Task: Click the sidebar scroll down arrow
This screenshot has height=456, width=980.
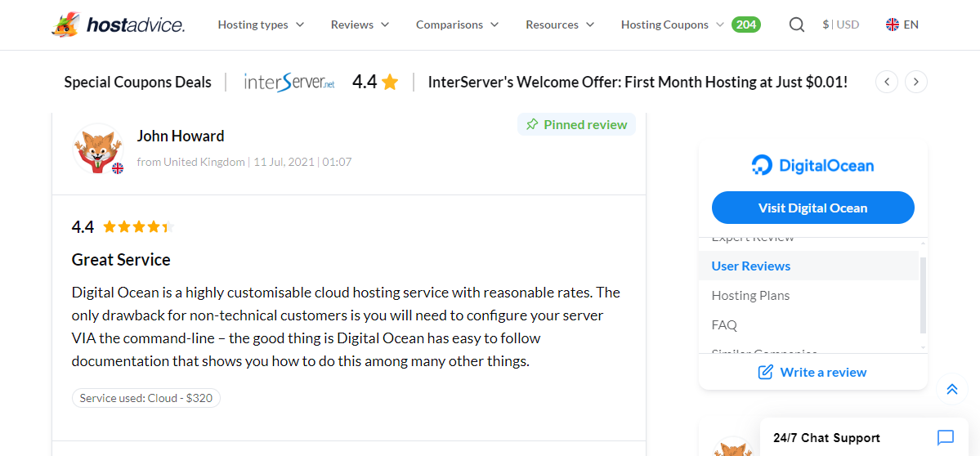Action: tap(923, 347)
